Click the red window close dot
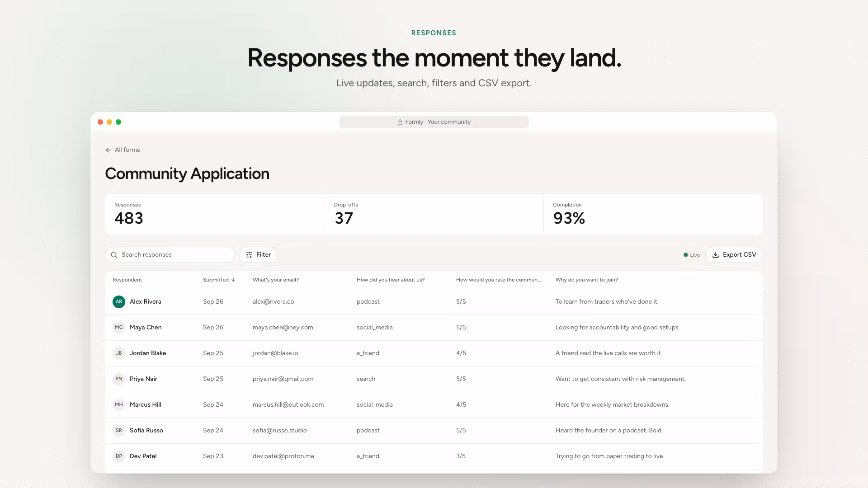The height and width of the screenshot is (488, 868). pos(100,122)
